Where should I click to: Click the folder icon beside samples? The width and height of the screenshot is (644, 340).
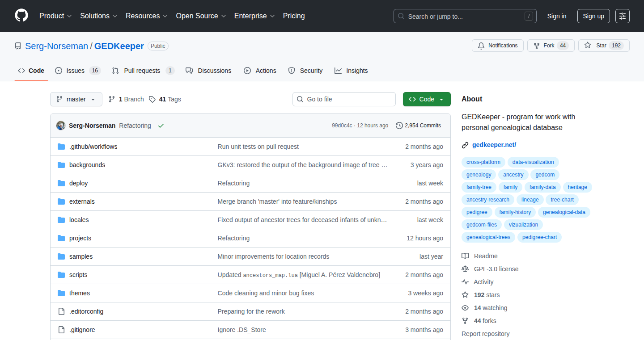tap(61, 256)
